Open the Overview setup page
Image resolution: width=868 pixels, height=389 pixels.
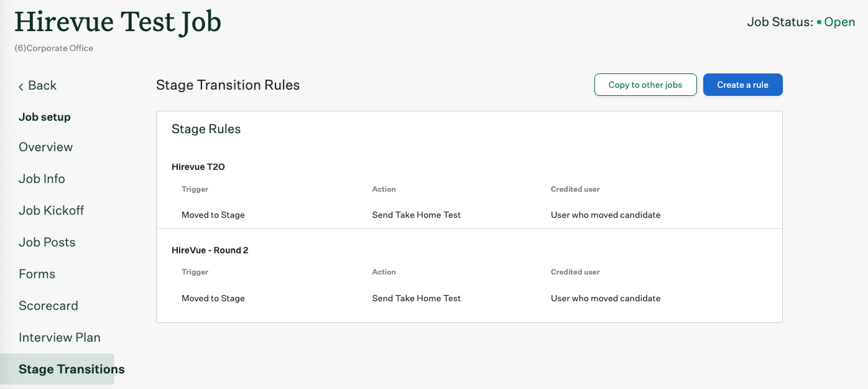(45, 147)
